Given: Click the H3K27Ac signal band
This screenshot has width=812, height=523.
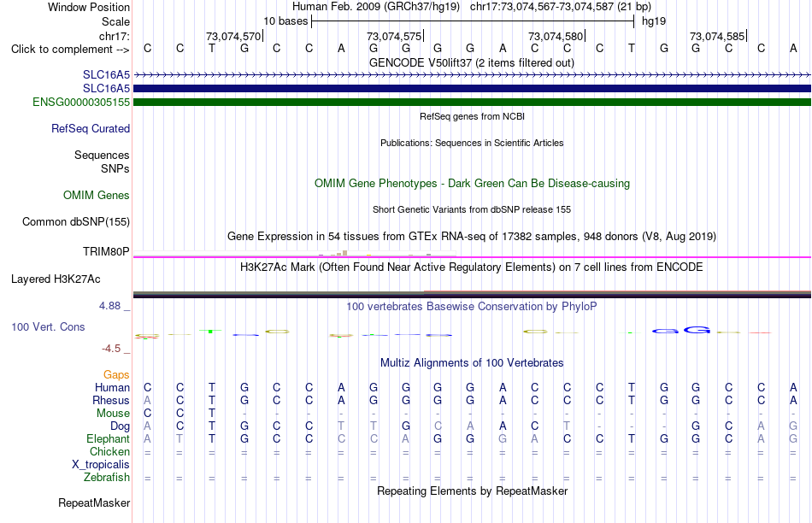Looking at the screenshot, I should click(x=472, y=294).
